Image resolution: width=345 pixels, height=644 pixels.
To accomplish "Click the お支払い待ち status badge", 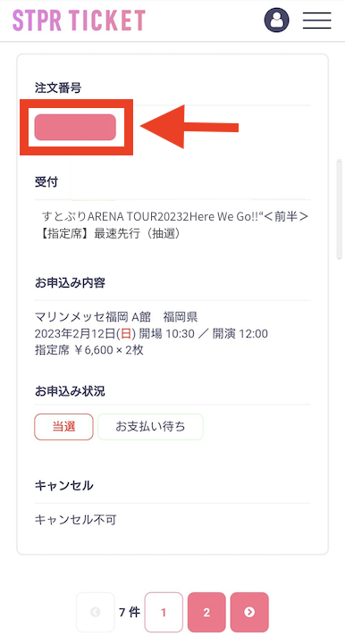I will [x=150, y=427].
